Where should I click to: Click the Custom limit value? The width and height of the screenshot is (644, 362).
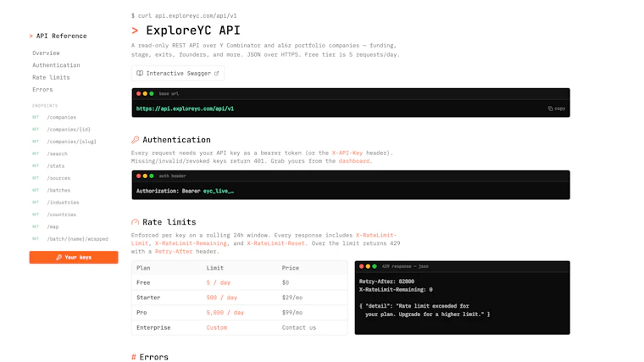(x=216, y=327)
